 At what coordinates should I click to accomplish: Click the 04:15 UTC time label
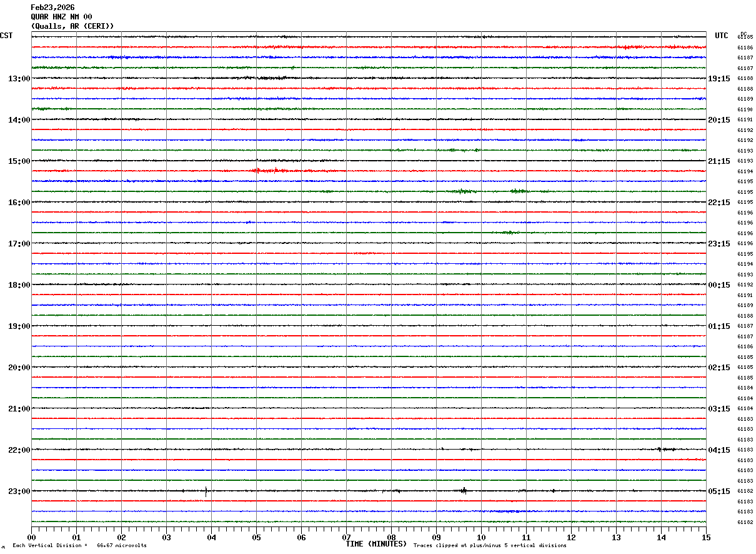click(719, 450)
